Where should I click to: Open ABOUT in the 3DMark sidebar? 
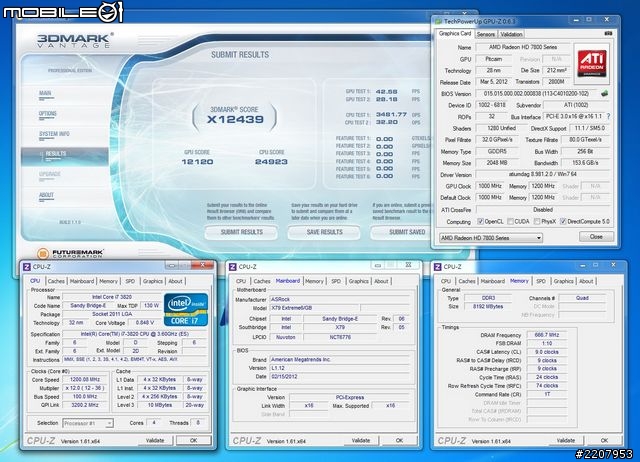tap(46, 195)
